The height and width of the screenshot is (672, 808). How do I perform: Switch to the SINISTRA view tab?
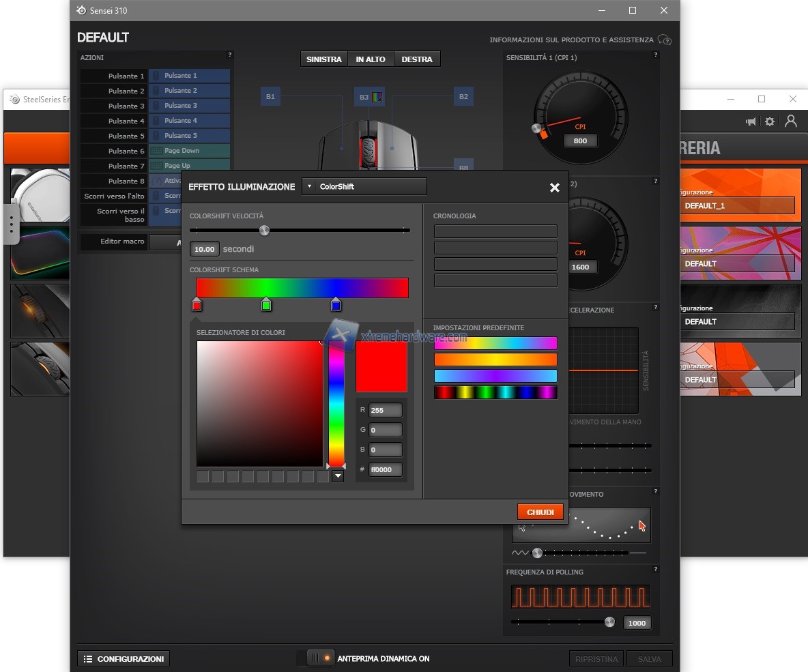[323, 59]
